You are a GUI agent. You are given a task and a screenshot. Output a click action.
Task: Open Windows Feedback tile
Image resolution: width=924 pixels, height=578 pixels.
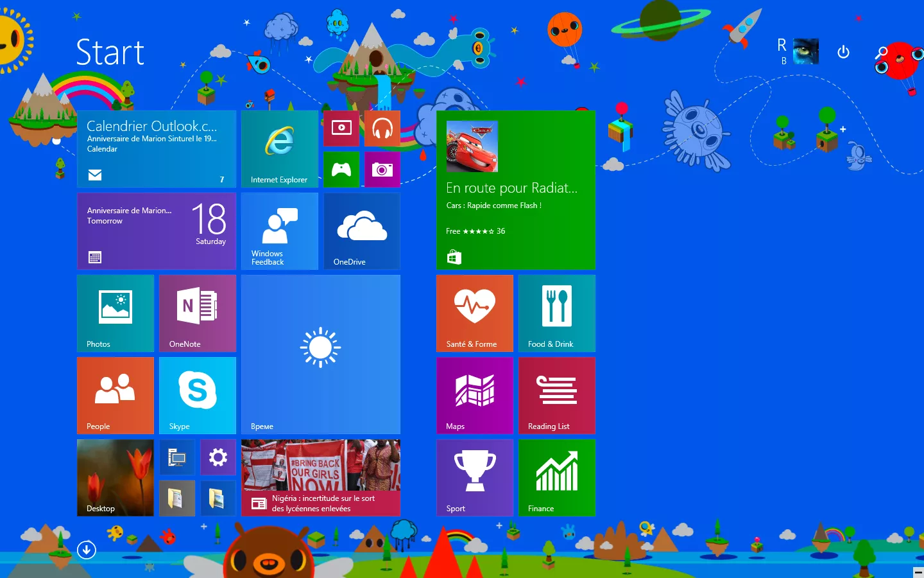click(x=280, y=231)
